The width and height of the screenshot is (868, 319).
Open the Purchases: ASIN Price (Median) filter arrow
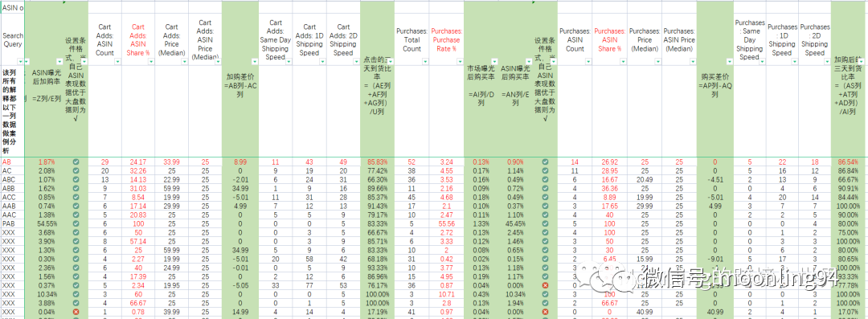point(692,62)
